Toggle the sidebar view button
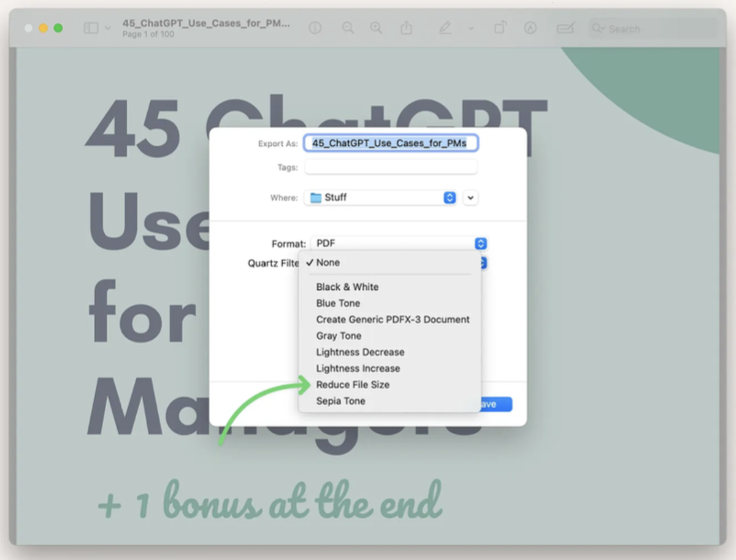This screenshot has width=736, height=560. click(x=91, y=28)
